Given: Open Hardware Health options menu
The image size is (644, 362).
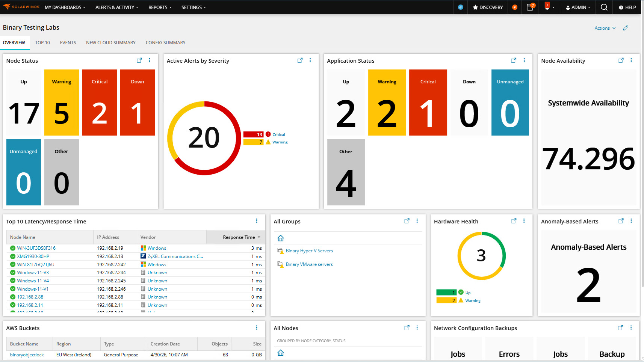Looking at the screenshot, I should pyautogui.click(x=524, y=221).
